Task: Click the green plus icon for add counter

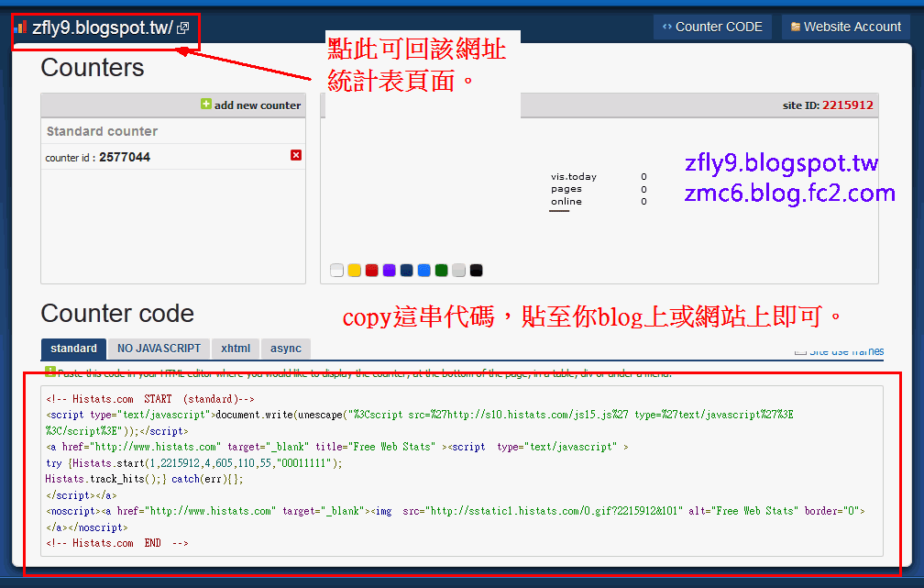Action: [205, 104]
